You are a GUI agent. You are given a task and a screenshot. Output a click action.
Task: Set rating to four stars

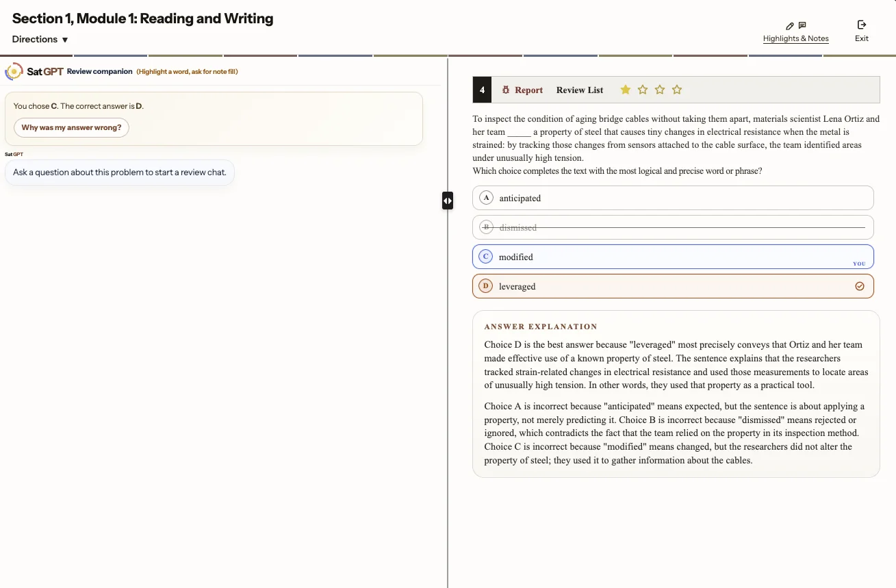(677, 90)
